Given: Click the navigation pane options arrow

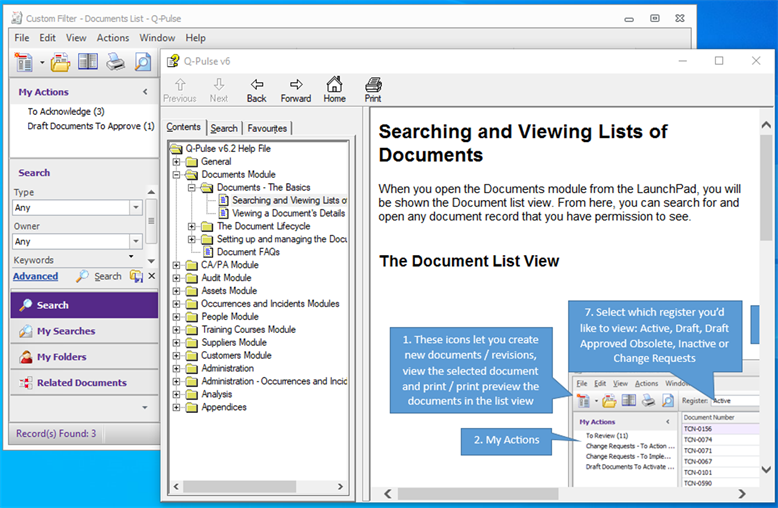Looking at the screenshot, I should click(x=145, y=407).
